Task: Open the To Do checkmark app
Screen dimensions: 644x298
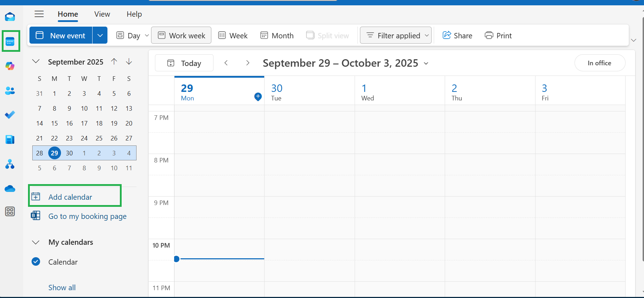Action: click(10, 115)
